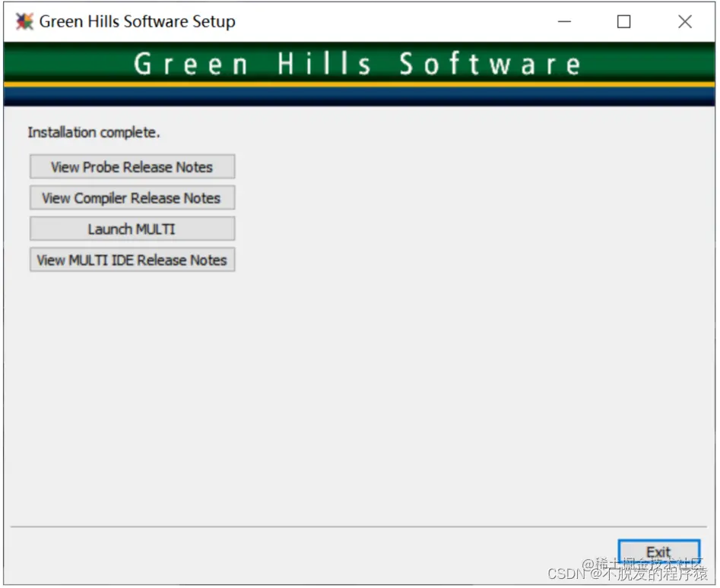
Task: Open View MULTI IDE Release Notes
Action: pos(132,260)
